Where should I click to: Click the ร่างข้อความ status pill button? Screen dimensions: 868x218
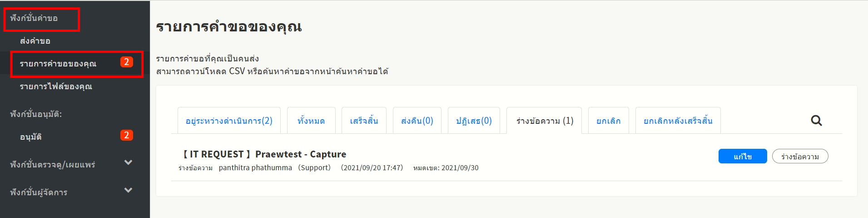pos(800,157)
